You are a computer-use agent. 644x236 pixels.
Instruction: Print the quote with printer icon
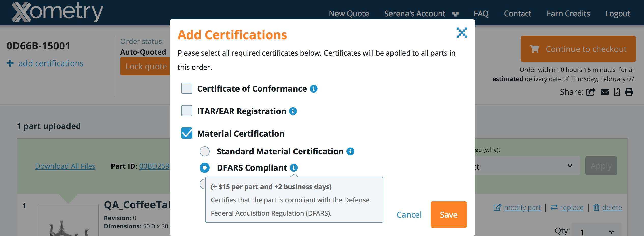click(629, 92)
